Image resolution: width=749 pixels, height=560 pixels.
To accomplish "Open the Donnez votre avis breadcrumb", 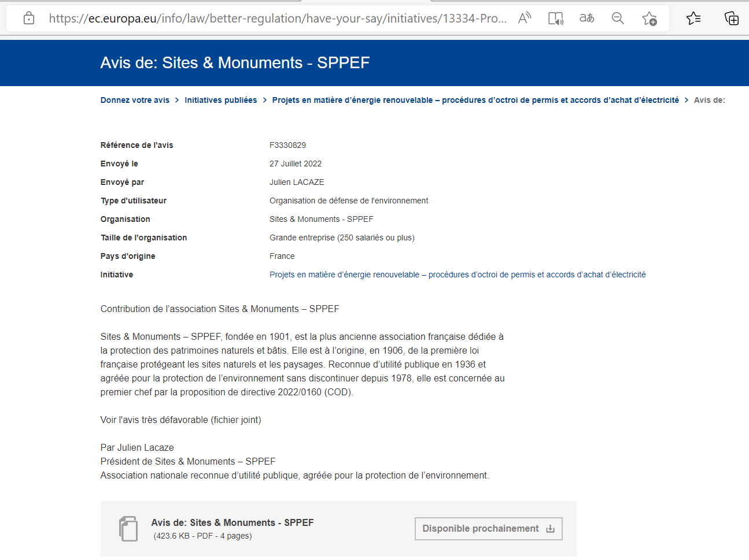I will pyautogui.click(x=135, y=100).
